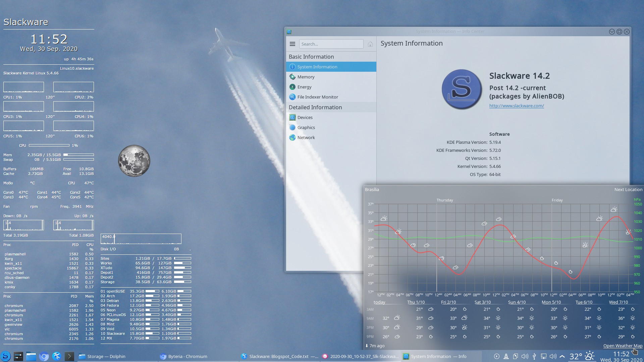
Task: Open the Dolphin file manager taskbar icon
Action: [x=31, y=356]
